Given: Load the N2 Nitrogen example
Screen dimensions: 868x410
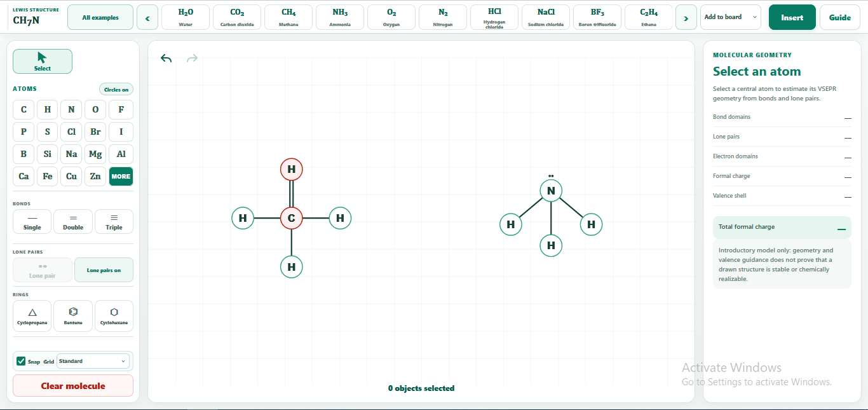Looking at the screenshot, I should tap(443, 17).
